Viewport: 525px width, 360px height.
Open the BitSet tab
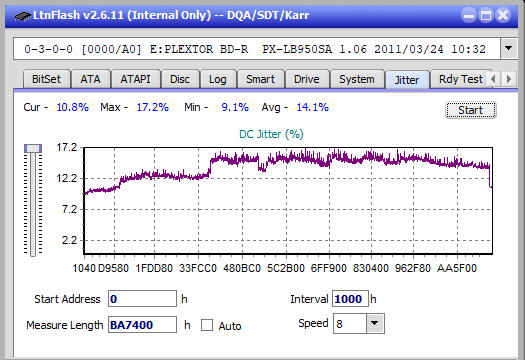tap(47, 79)
